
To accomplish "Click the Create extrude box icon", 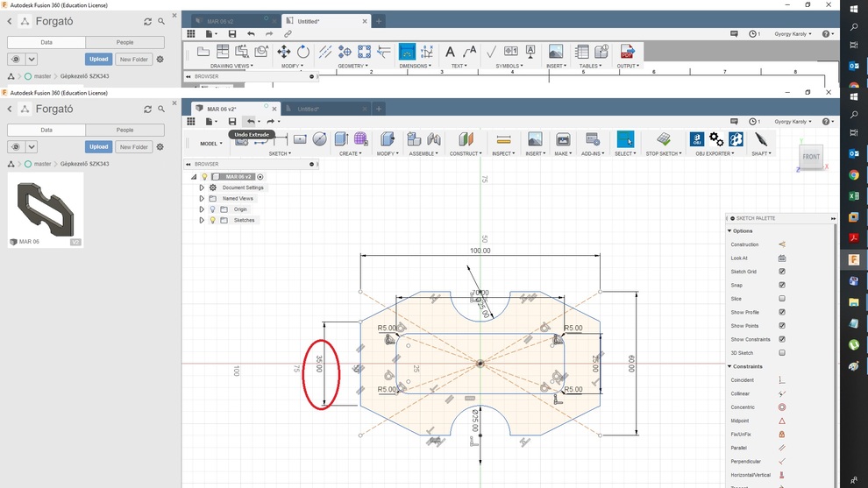I will pyautogui.click(x=341, y=139).
